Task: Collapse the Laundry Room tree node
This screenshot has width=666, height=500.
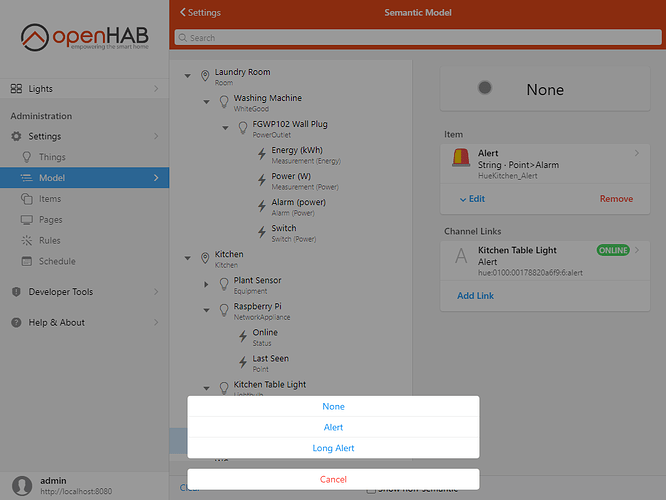Action: point(187,76)
